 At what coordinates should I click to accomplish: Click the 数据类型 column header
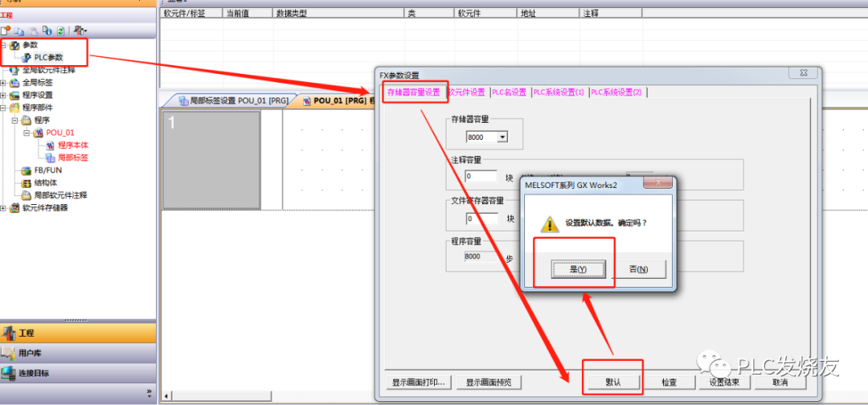[x=338, y=13]
